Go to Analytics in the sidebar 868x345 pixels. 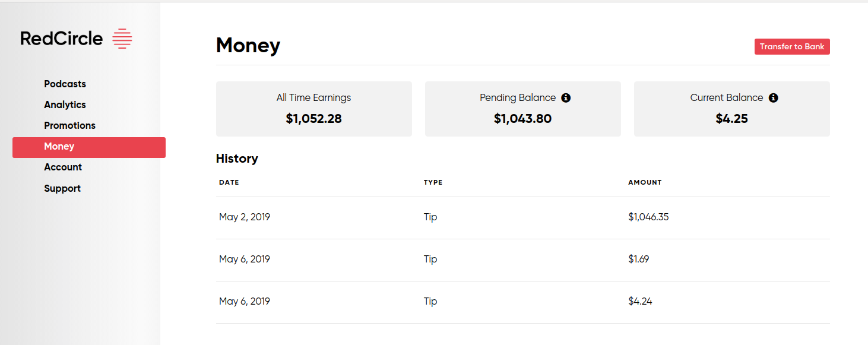click(65, 105)
